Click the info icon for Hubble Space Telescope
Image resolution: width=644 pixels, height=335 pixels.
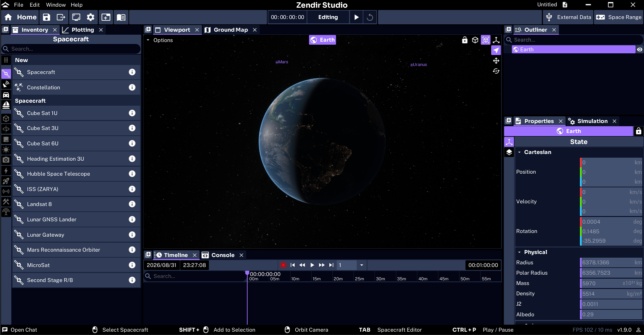coord(132,174)
